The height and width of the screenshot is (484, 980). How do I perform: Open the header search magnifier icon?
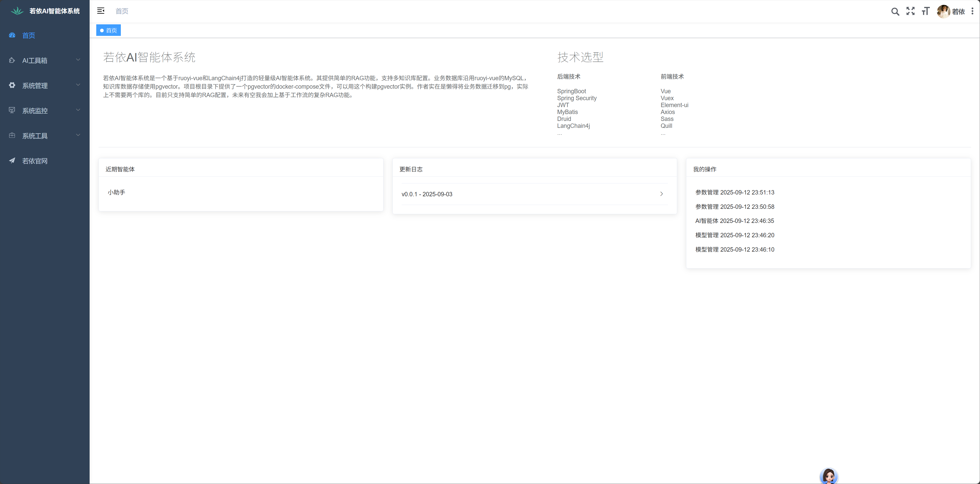(895, 12)
